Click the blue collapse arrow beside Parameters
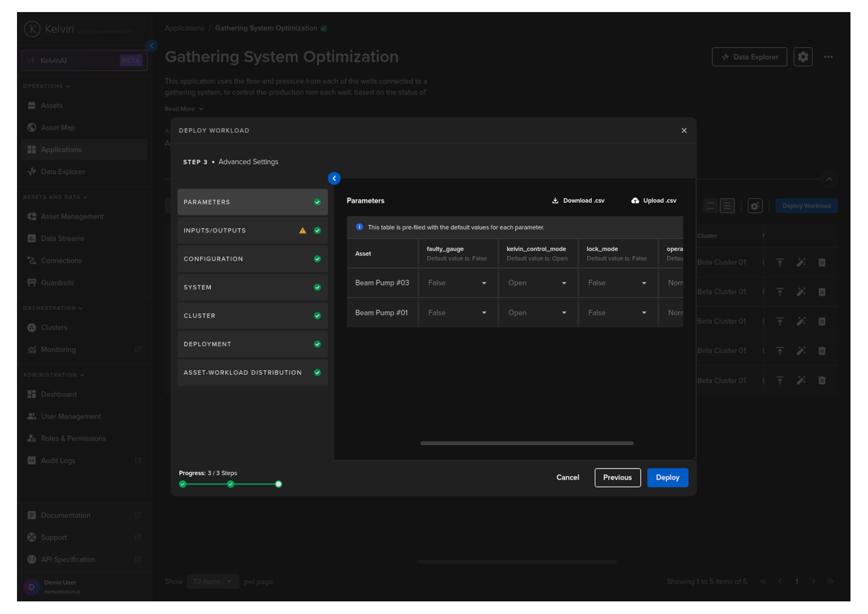 tap(334, 179)
